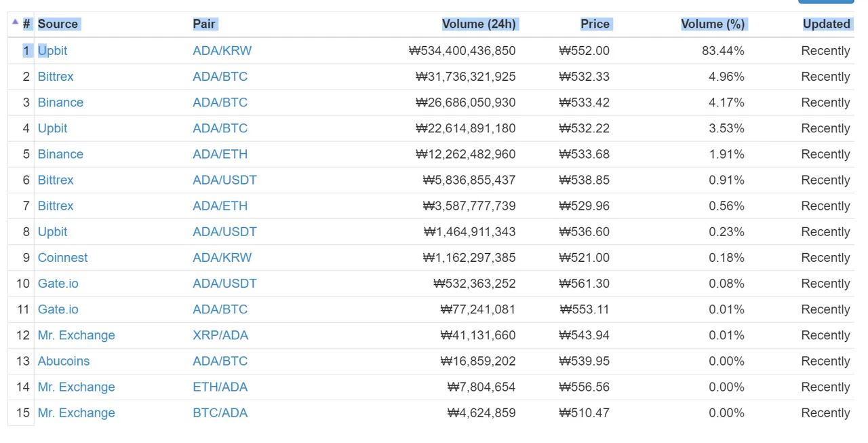This screenshot has height=443, width=868.
Task: Open Abucoins ADA/BTC pair link
Action: 220,361
